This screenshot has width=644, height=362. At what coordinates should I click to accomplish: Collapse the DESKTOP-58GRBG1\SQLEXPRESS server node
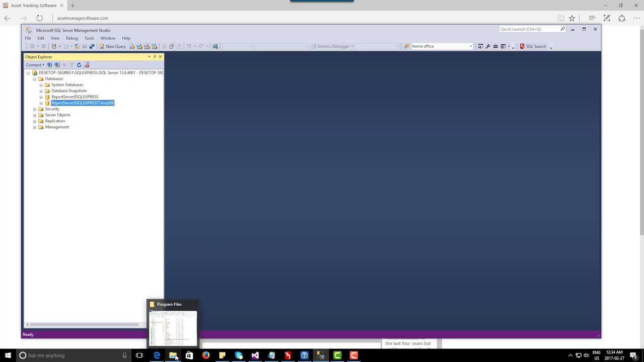(x=28, y=73)
